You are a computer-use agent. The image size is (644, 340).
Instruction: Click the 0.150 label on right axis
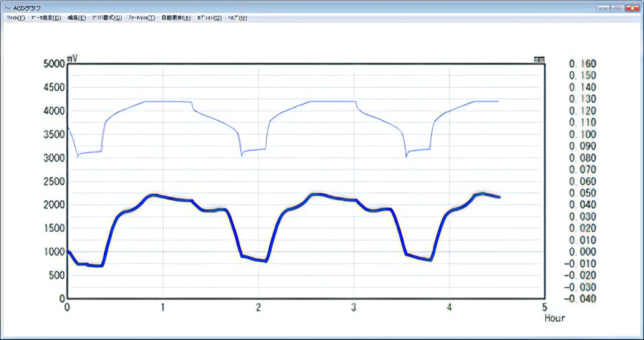(582, 75)
